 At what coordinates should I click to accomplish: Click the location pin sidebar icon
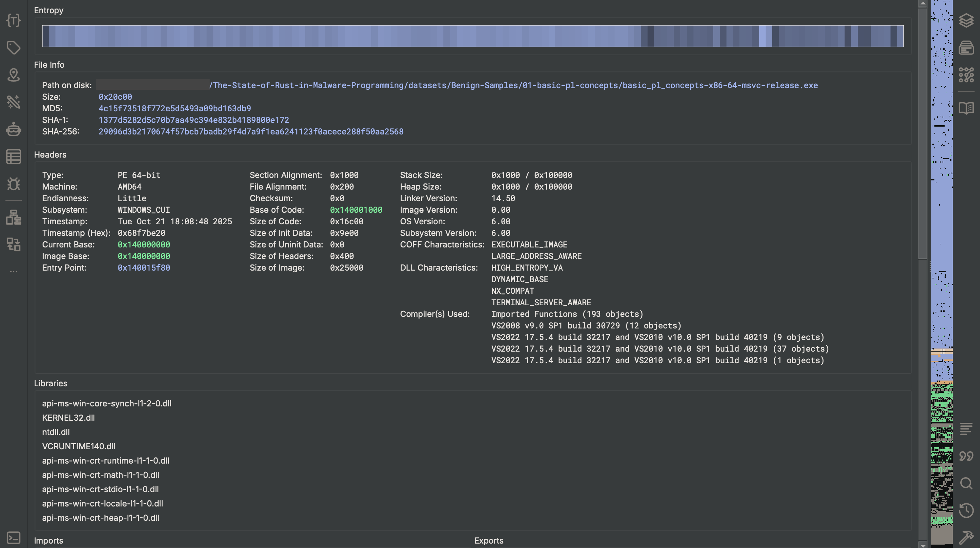(14, 75)
